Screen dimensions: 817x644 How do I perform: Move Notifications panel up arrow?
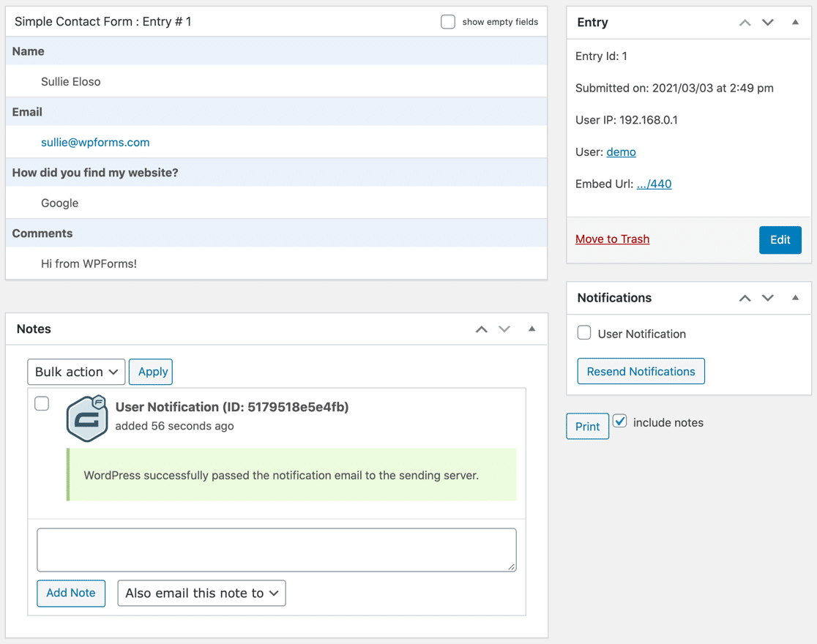745,298
